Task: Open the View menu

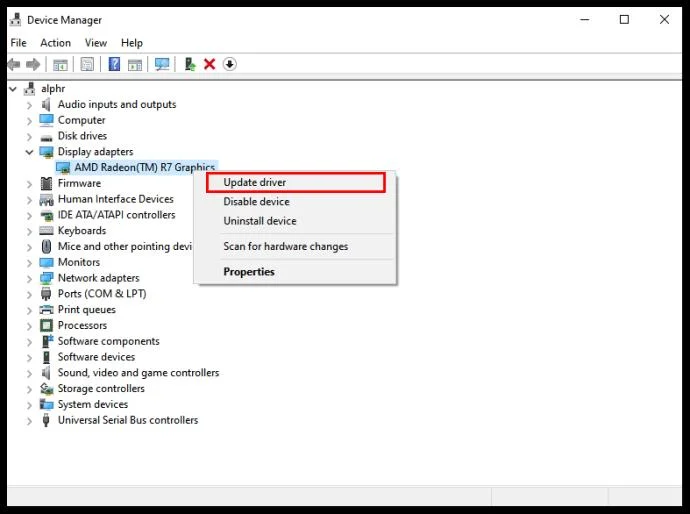Action: (x=96, y=43)
